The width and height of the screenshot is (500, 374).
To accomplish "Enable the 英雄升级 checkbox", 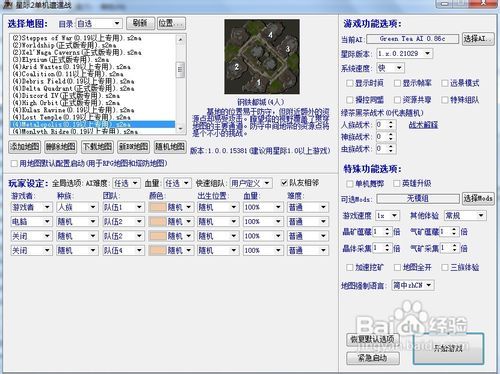I will (x=397, y=183).
